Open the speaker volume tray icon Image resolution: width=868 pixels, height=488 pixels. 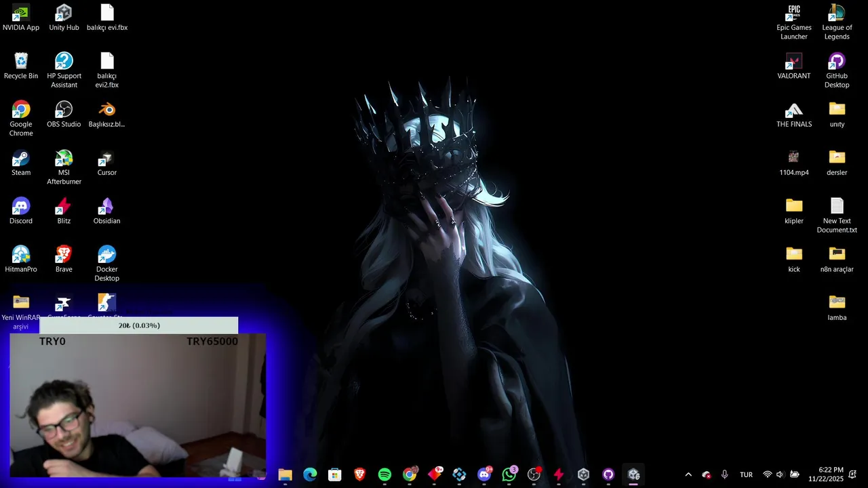click(x=780, y=474)
